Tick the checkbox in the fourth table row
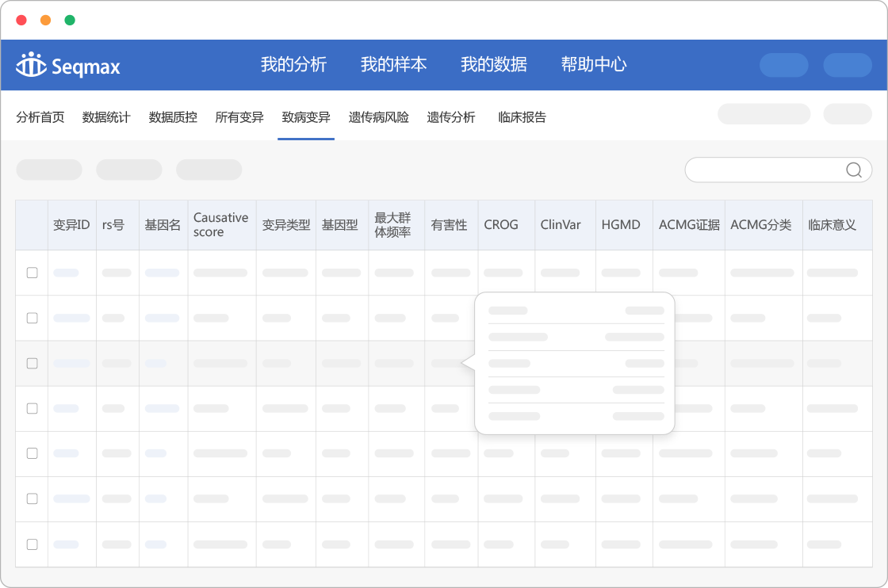The height and width of the screenshot is (588, 888). coord(33,409)
